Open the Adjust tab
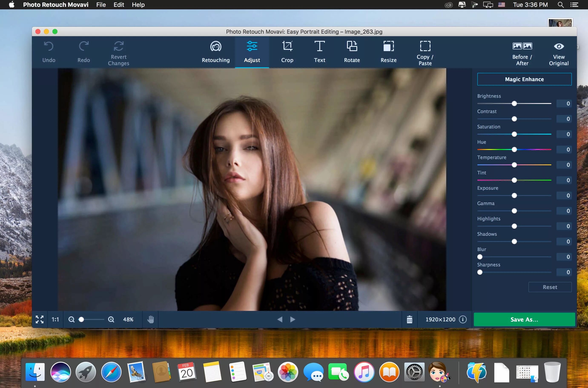 [251, 52]
